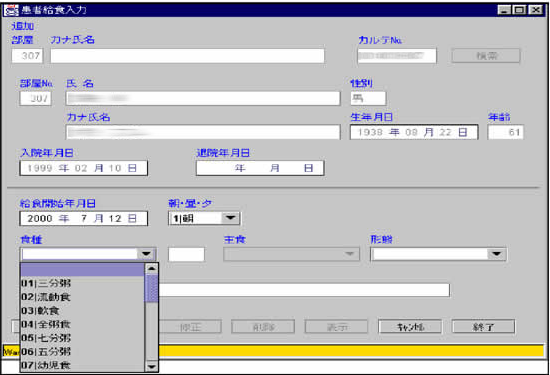This screenshot has width=550, height=375.
Task: Click the 部屋No. field
Action: (36, 98)
